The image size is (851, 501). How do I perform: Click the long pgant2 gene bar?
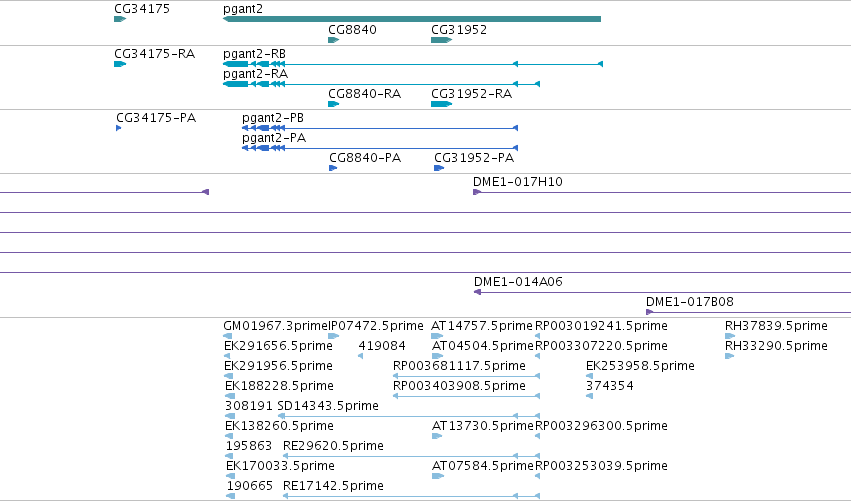[412, 19]
